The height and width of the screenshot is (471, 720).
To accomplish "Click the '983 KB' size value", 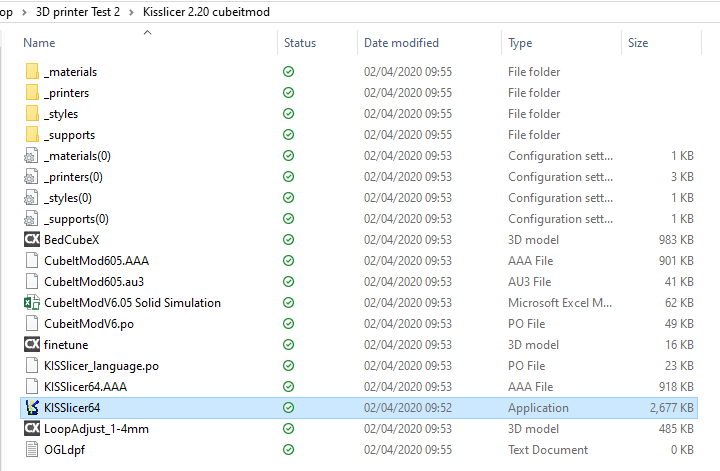I will (x=676, y=240).
